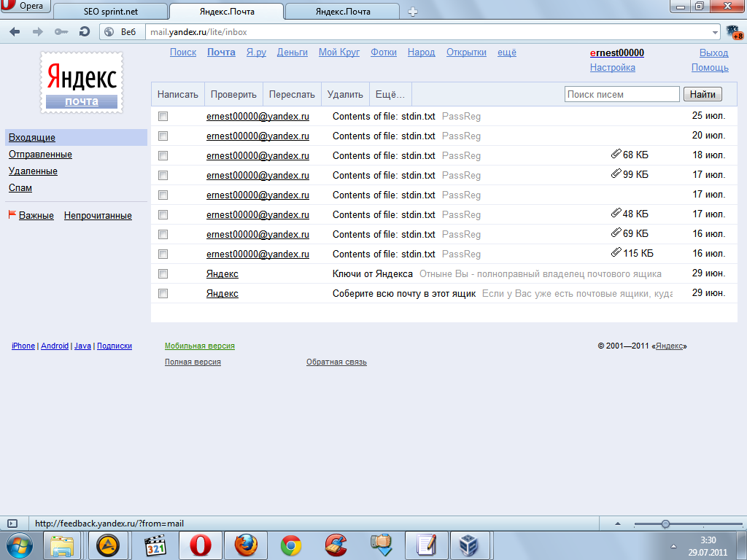Open Windows Explorer from the taskbar

click(x=63, y=545)
